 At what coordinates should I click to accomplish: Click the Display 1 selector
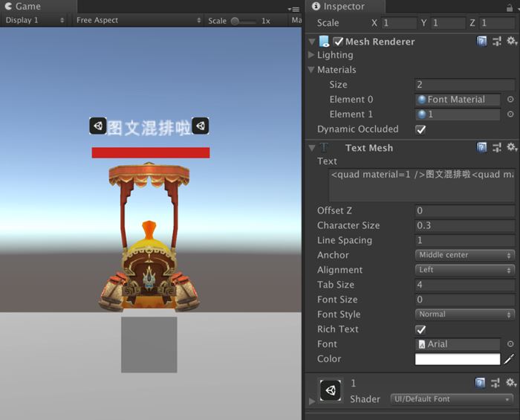tap(34, 20)
